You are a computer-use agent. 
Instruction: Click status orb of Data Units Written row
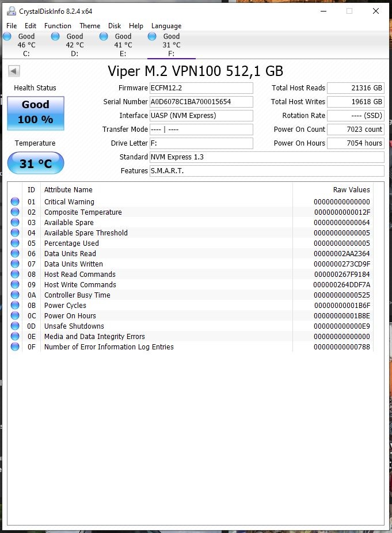click(x=15, y=264)
